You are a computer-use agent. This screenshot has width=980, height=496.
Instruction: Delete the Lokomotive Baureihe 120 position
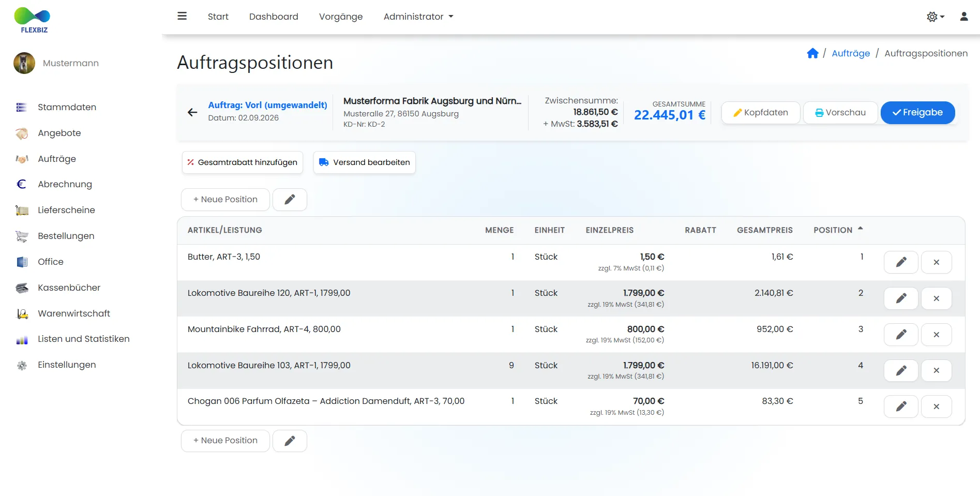tap(936, 298)
